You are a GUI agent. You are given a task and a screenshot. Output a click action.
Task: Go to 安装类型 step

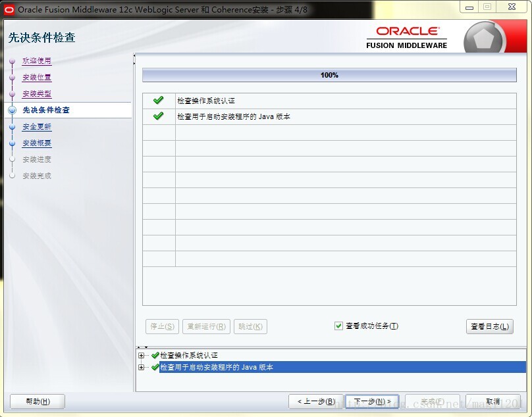tap(37, 93)
